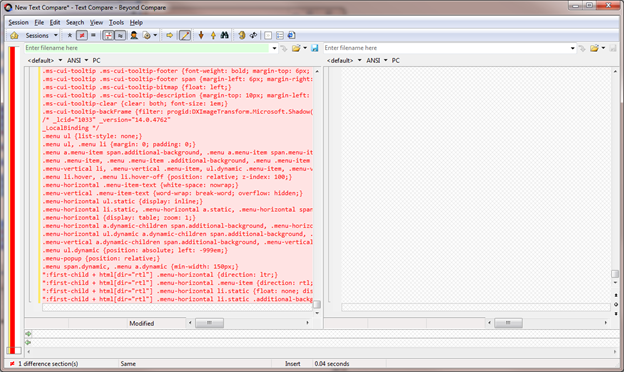
Task: Click the list layout toolbar icon
Action: pyautogui.click(x=280, y=35)
